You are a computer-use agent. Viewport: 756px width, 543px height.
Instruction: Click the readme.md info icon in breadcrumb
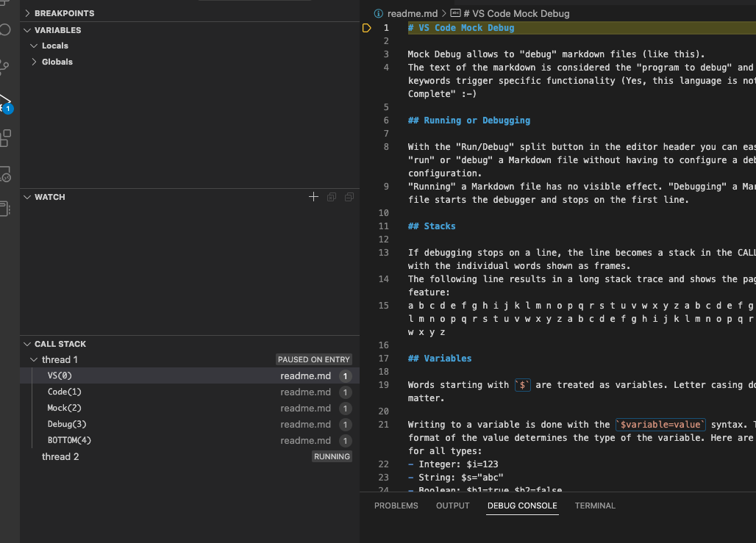point(379,13)
